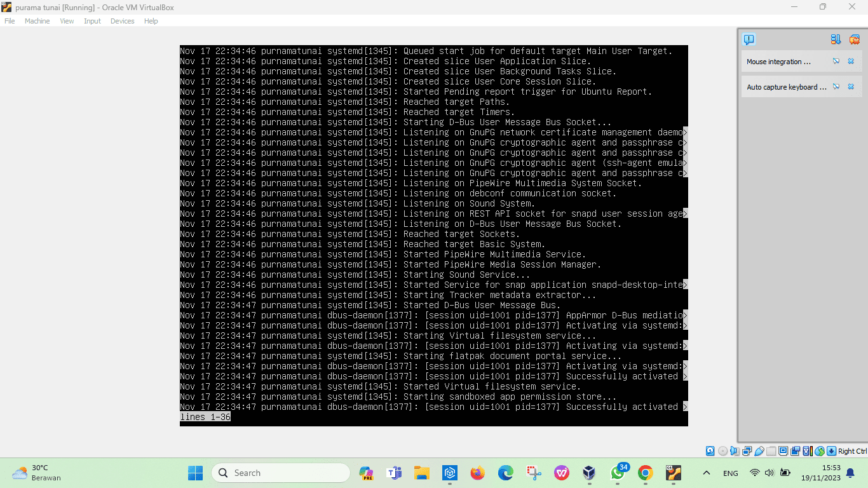Click 'Started PipeWire Media Session Manager.' log line

click(502, 264)
